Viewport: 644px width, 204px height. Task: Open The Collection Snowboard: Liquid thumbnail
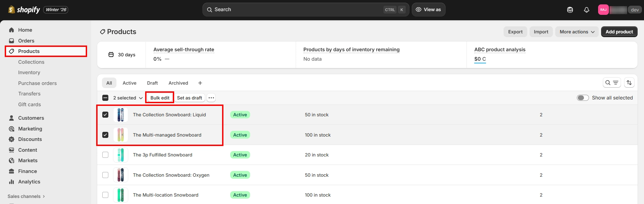click(120, 115)
